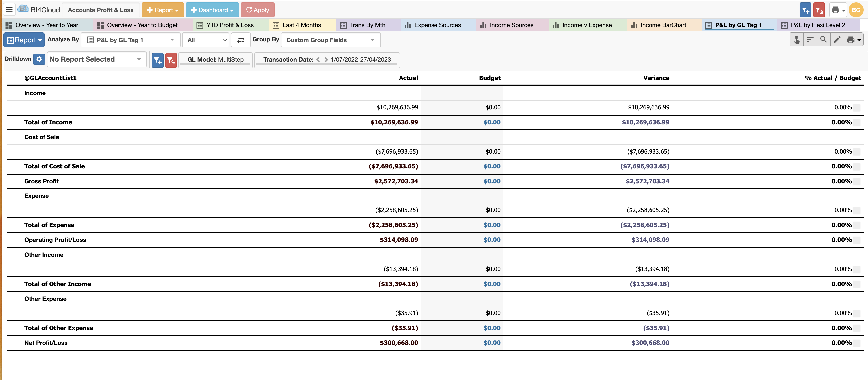This screenshot has width=868, height=380.
Task: Open Drilldown settings gear icon
Action: [39, 59]
